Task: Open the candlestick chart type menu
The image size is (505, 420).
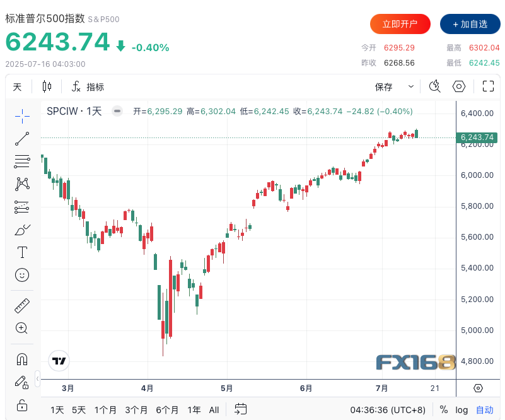Action: (47, 87)
